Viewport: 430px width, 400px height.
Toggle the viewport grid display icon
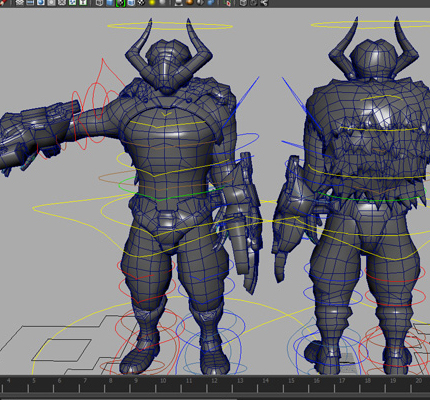coord(20,3)
